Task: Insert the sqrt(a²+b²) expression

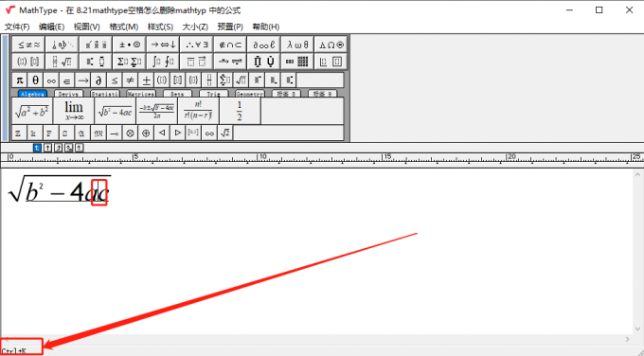Action: pyautogui.click(x=32, y=112)
